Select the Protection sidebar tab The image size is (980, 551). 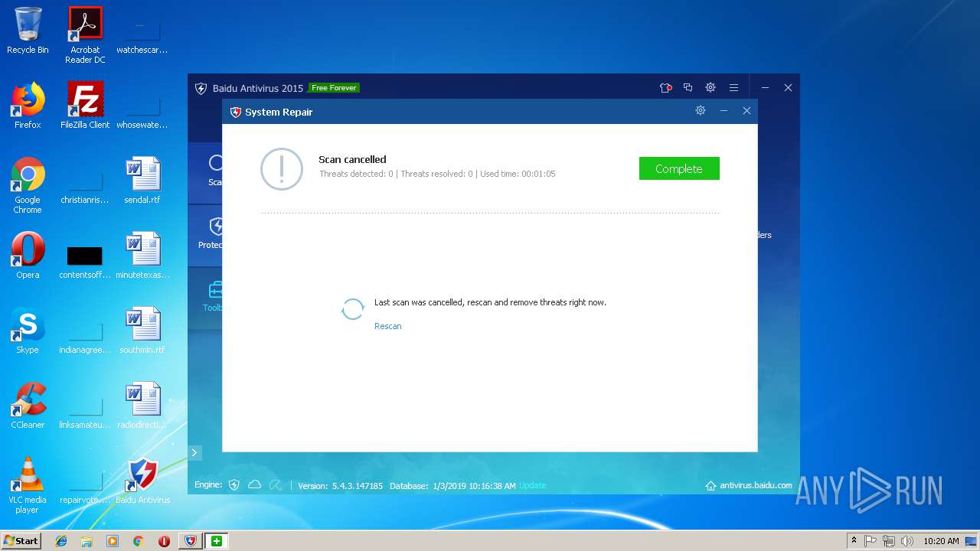click(x=205, y=235)
